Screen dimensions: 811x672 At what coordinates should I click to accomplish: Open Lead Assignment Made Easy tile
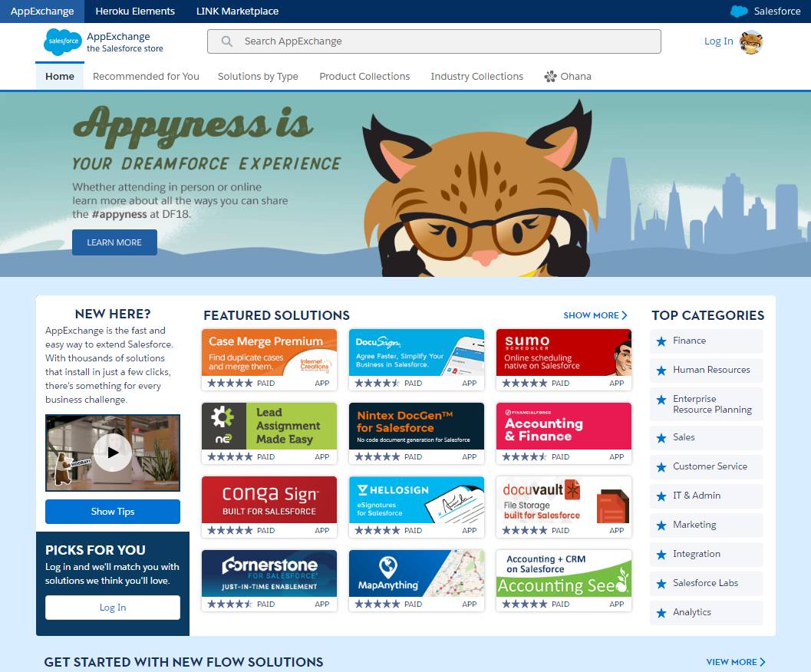coord(269,433)
